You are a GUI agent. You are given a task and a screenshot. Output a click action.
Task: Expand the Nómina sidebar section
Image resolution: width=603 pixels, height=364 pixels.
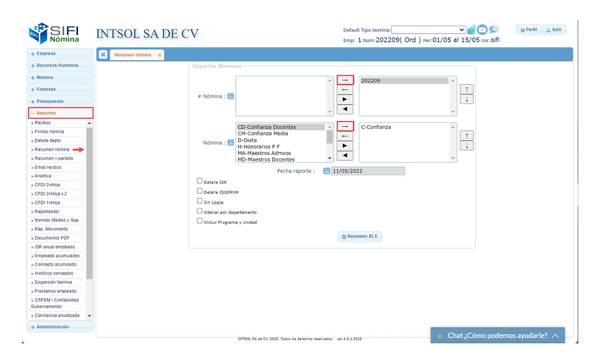[x=60, y=77]
